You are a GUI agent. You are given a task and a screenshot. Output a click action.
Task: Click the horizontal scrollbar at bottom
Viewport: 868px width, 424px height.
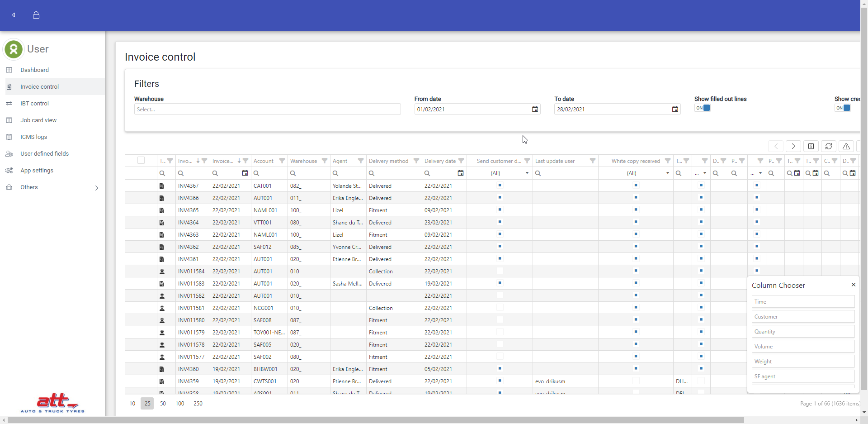(375, 420)
